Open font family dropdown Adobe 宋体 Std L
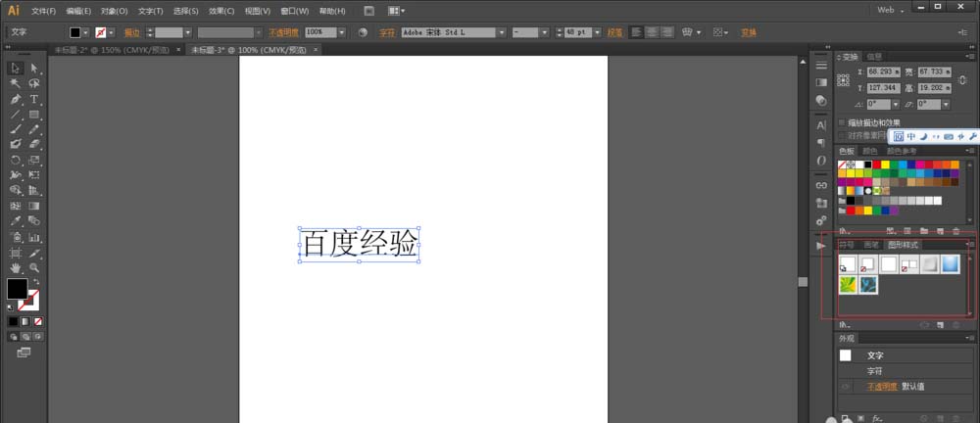The image size is (980, 423). click(501, 32)
